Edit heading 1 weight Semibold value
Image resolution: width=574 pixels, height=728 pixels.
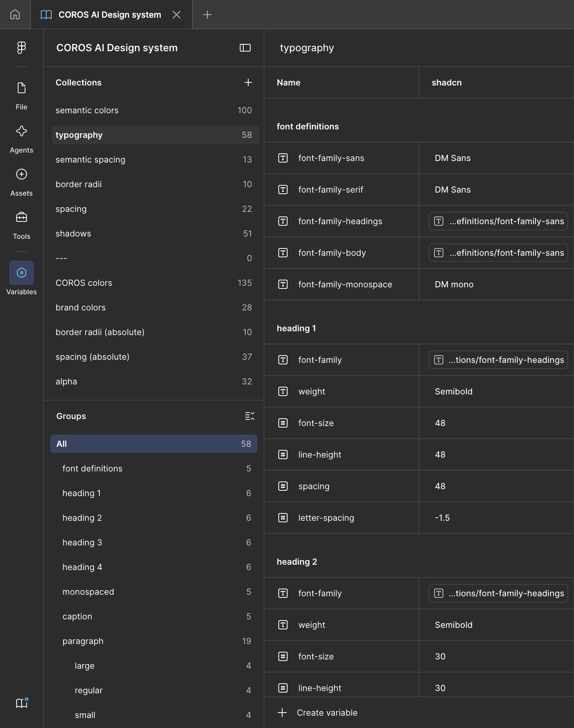pos(496,391)
